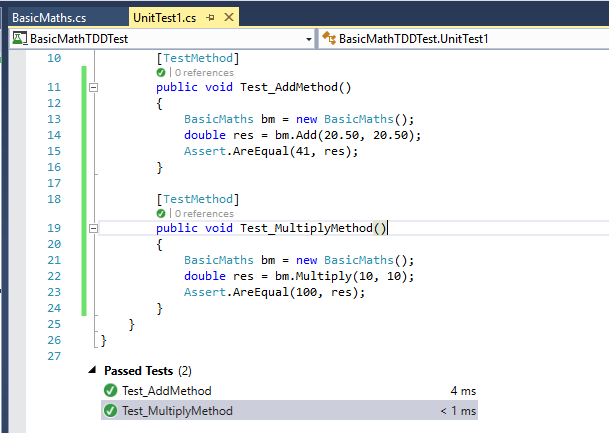609x433 pixels.
Task: Select Test_MultiplyMethod in passed tests list
Action: tap(289, 410)
